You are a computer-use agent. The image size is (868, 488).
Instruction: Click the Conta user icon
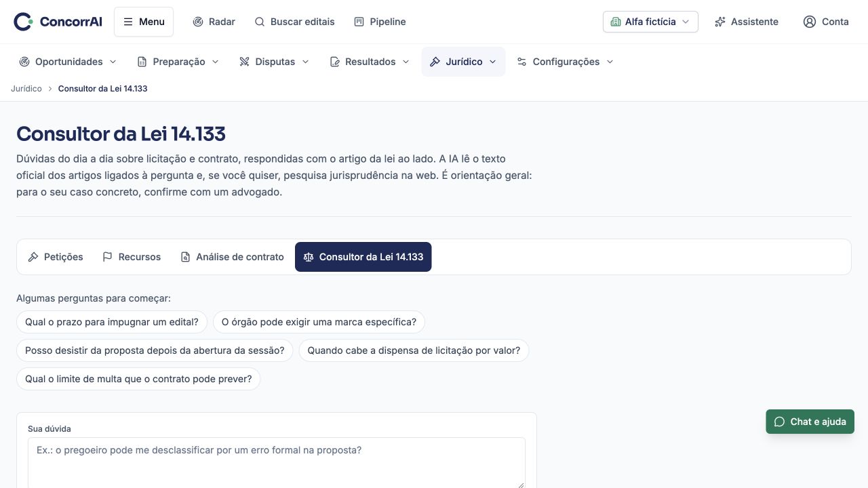point(810,22)
